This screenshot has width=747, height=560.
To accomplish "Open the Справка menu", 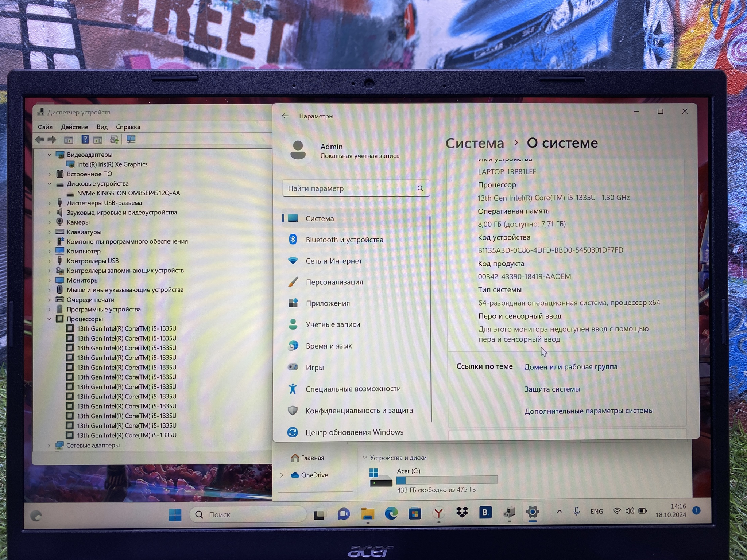I will tap(128, 127).
